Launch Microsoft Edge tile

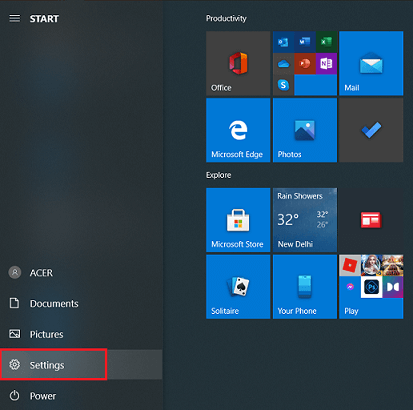click(x=238, y=130)
